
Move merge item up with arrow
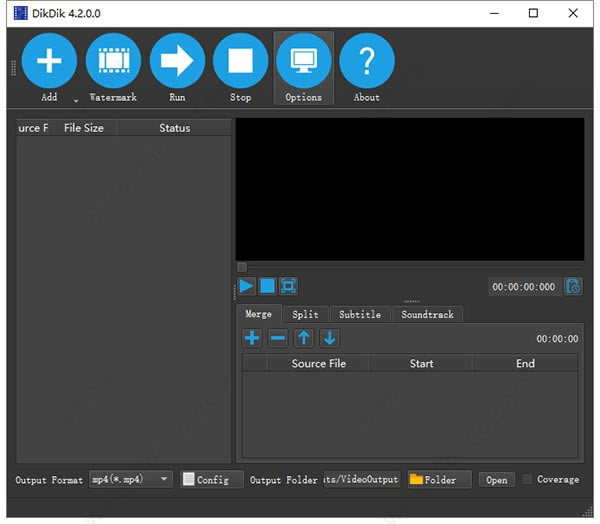point(304,338)
